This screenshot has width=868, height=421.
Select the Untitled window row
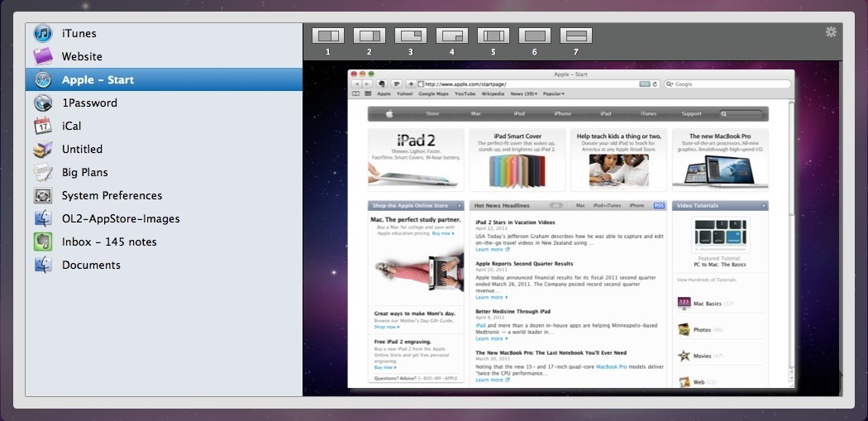pyautogui.click(x=164, y=150)
